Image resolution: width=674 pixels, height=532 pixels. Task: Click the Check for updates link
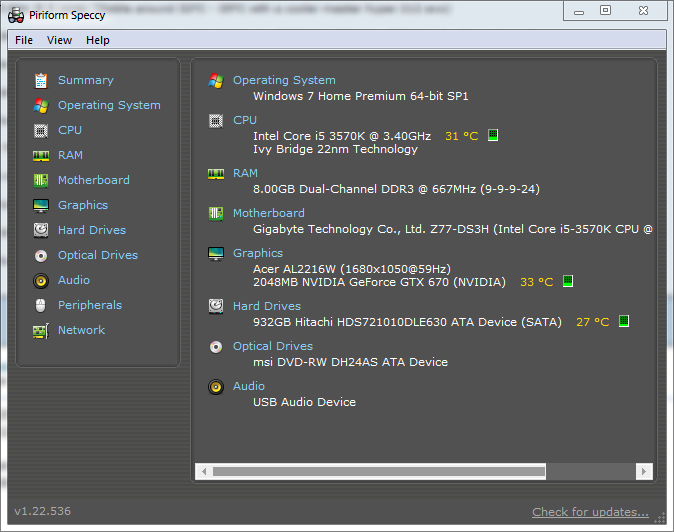tap(590, 512)
